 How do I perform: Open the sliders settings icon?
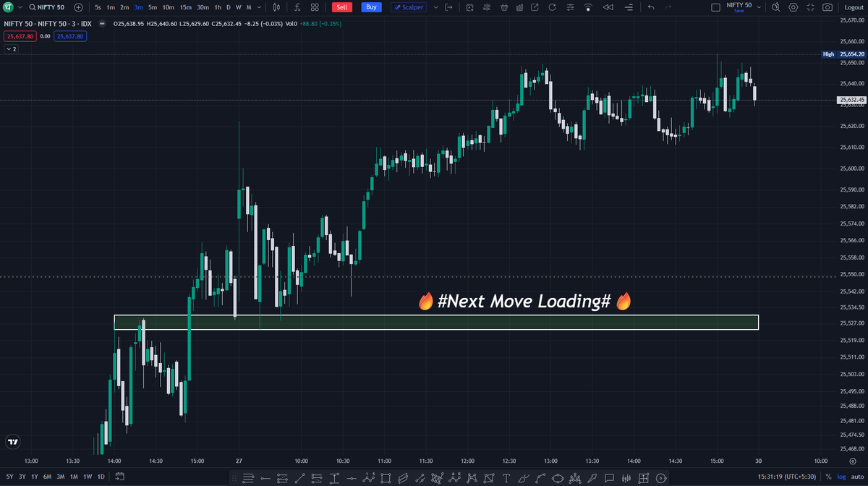570,7
